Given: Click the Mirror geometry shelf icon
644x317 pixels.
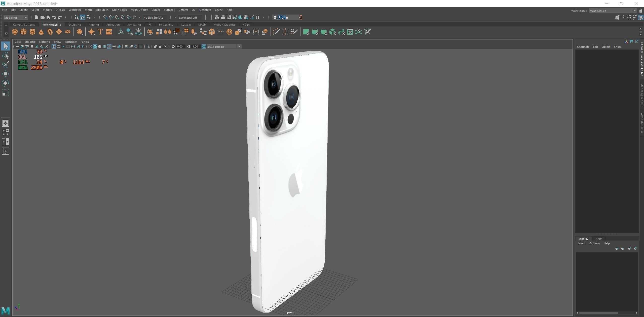Looking at the screenshot, I should [x=168, y=32].
